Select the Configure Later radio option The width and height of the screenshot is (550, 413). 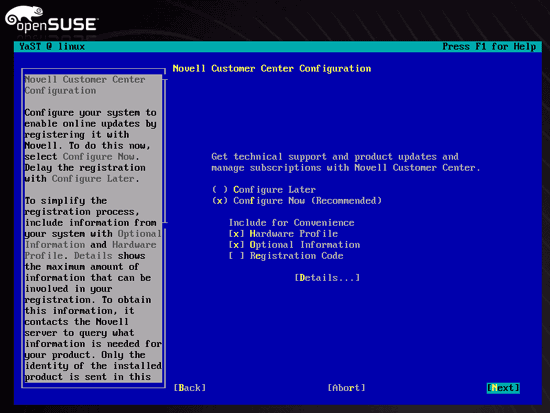(264, 190)
